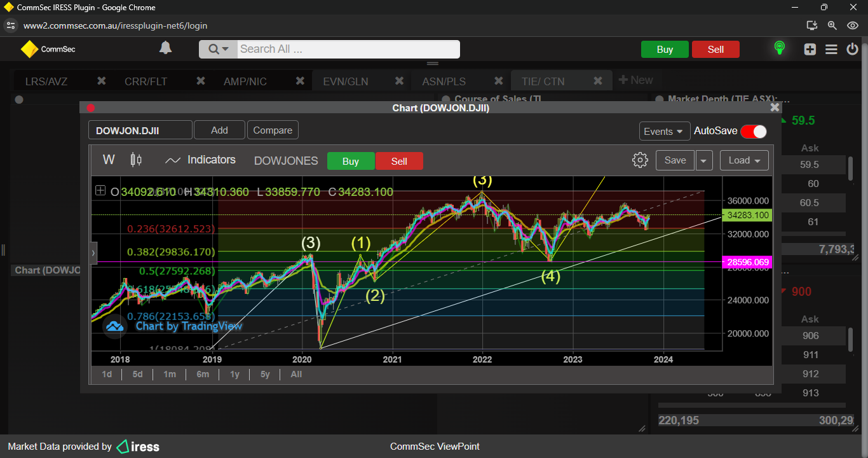This screenshot has height=458, width=868.
Task: Switch to the ASN/PLS tab
Action: (x=444, y=81)
